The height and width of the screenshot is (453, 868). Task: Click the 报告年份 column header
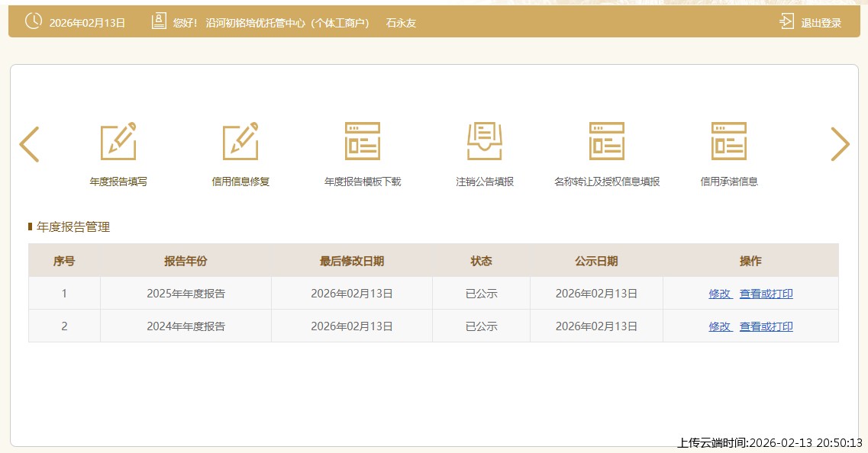tap(186, 261)
